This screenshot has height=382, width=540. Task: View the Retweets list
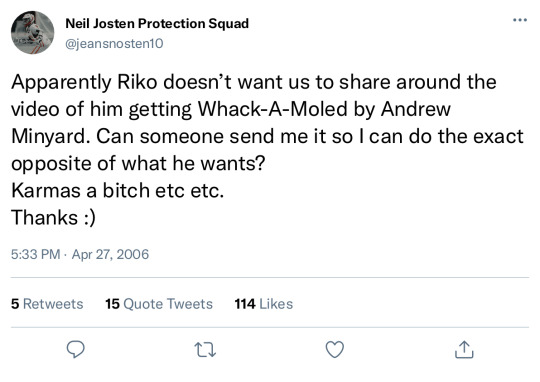click(47, 304)
